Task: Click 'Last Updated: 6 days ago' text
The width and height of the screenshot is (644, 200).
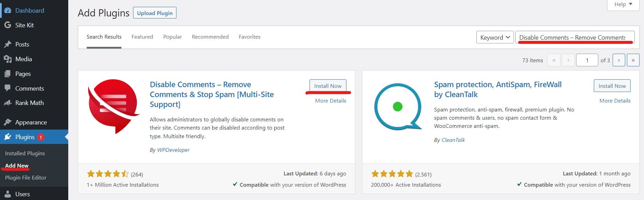Action: pos(315,174)
